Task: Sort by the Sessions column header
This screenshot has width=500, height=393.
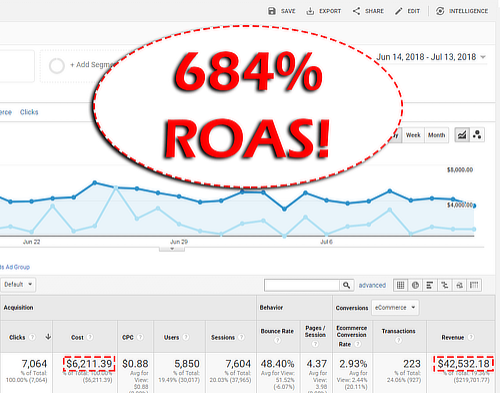Action: [x=223, y=338]
